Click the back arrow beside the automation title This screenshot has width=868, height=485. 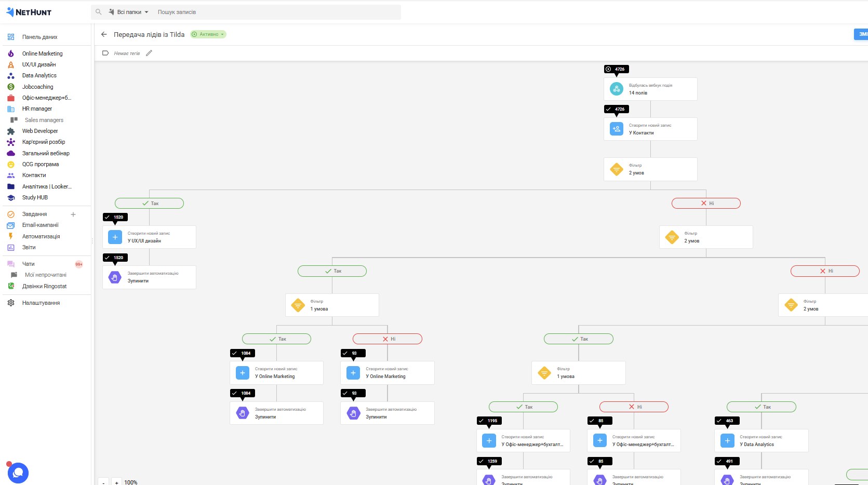pyautogui.click(x=104, y=34)
